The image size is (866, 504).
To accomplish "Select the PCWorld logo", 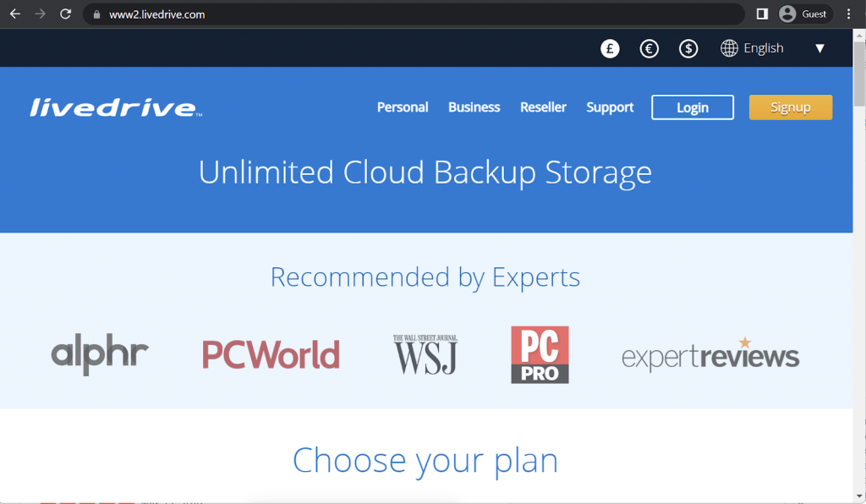I will [270, 354].
